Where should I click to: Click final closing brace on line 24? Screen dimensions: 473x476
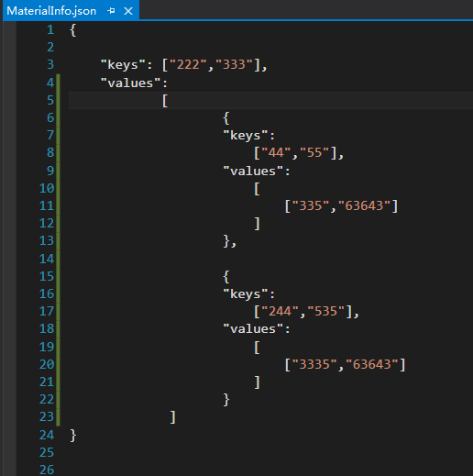click(73, 436)
